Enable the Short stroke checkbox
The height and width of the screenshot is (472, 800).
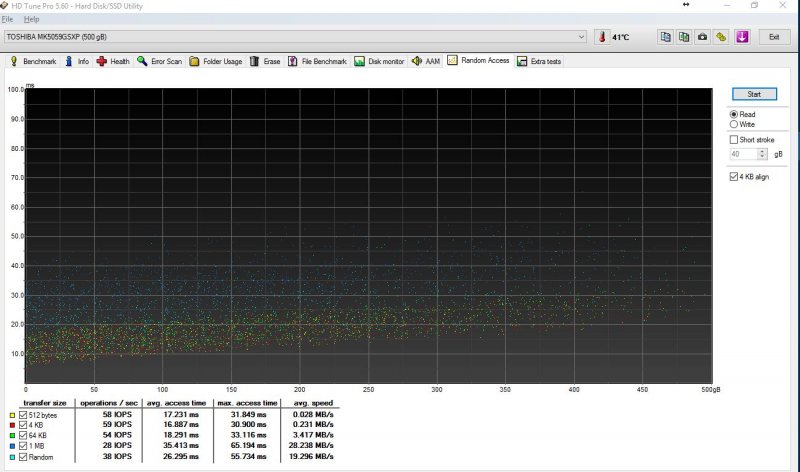tap(735, 140)
